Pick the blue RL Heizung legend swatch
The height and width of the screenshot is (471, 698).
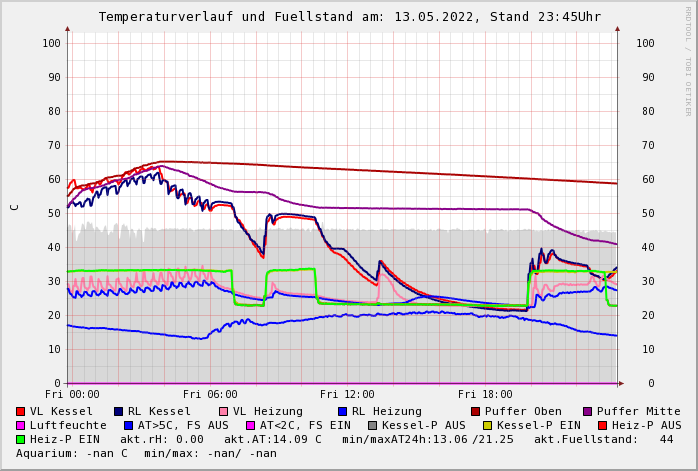click(x=343, y=411)
